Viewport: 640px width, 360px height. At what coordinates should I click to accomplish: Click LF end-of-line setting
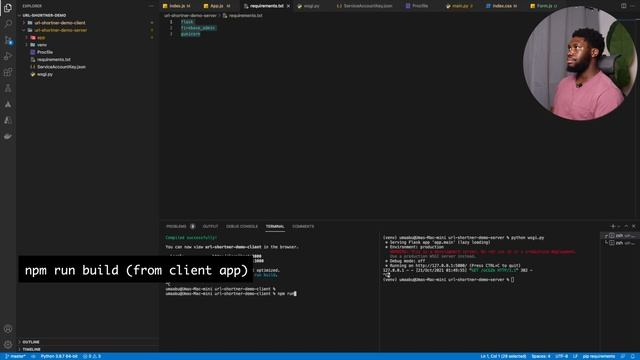click(575, 356)
